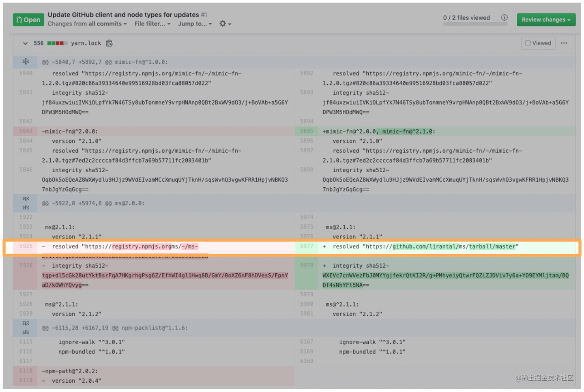
Task: Select right line number 5975
Action: tap(307, 227)
